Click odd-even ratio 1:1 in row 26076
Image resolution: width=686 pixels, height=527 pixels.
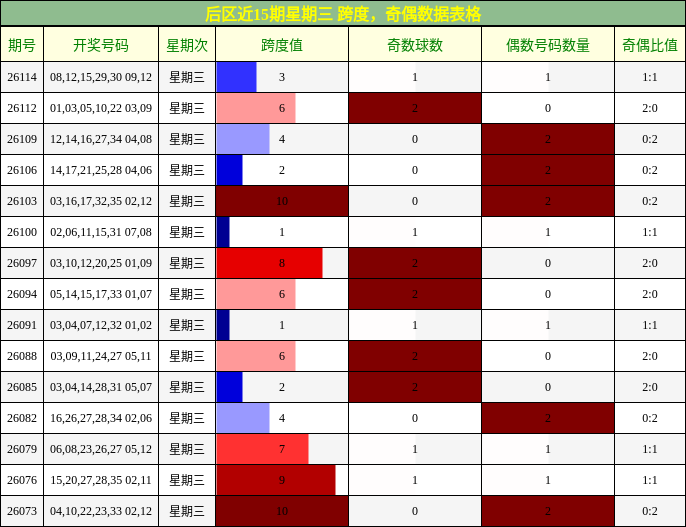pyautogui.click(x=650, y=480)
